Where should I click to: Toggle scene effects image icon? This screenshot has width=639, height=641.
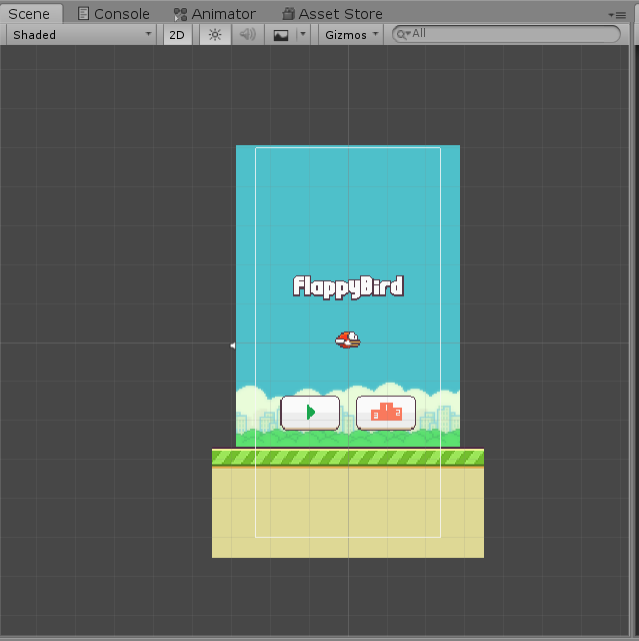pos(280,35)
